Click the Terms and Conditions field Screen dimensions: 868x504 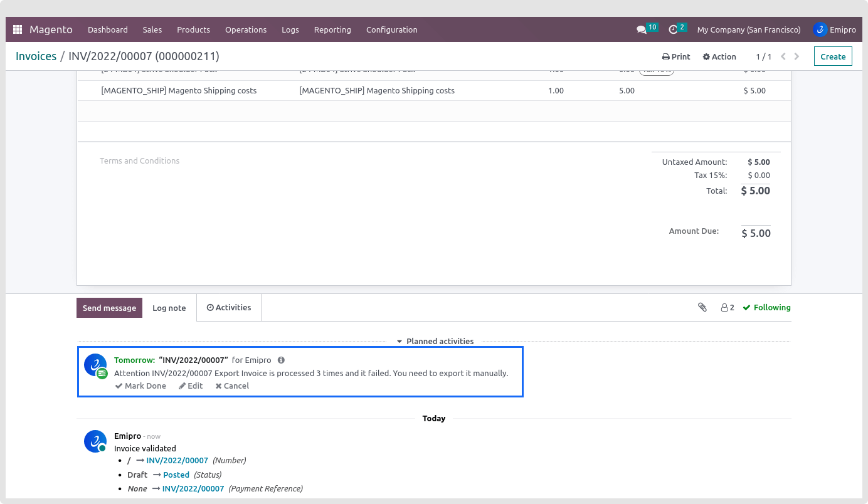click(x=140, y=161)
